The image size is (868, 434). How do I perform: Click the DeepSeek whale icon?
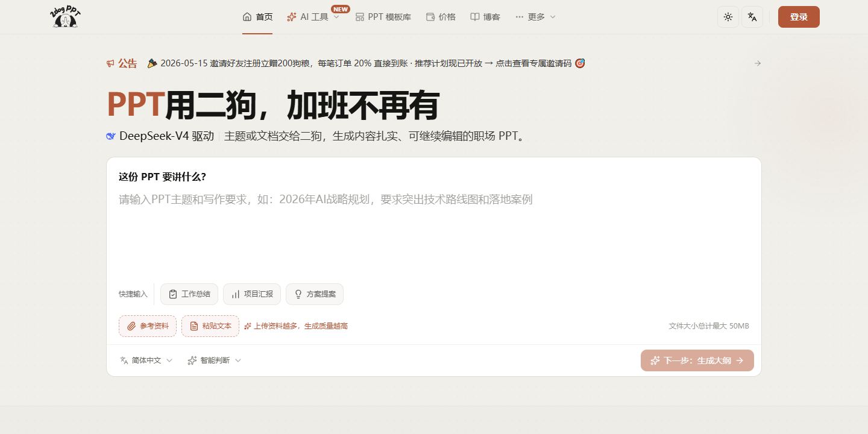point(111,136)
